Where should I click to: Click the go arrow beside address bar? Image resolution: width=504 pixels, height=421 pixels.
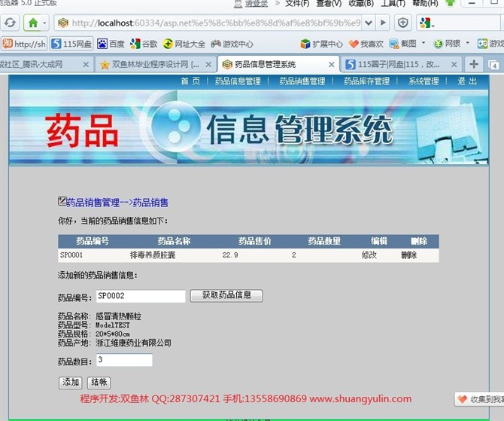[x=383, y=23]
